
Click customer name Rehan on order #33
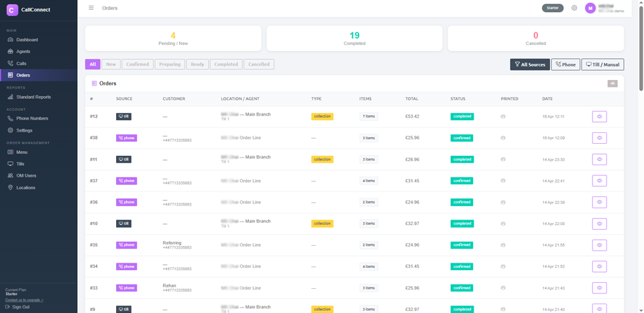pyautogui.click(x=169, y=285)
